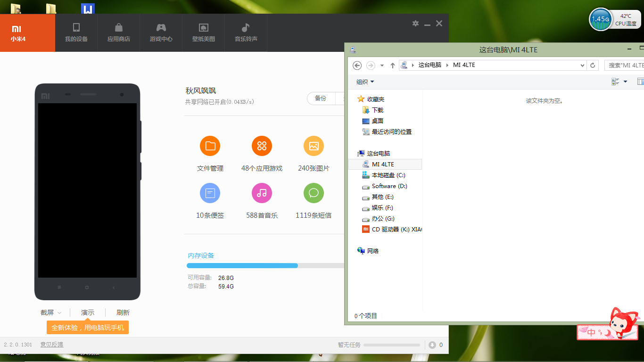Switch to the 我的设备 tab
Screen dimensions: 644x362
tap(76, 33)
